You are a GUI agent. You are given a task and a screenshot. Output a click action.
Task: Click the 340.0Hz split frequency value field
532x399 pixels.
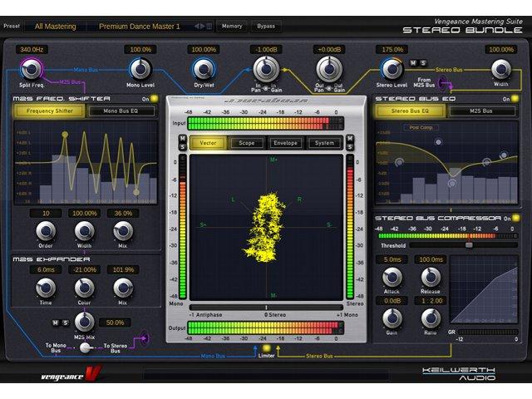(32, 50)
